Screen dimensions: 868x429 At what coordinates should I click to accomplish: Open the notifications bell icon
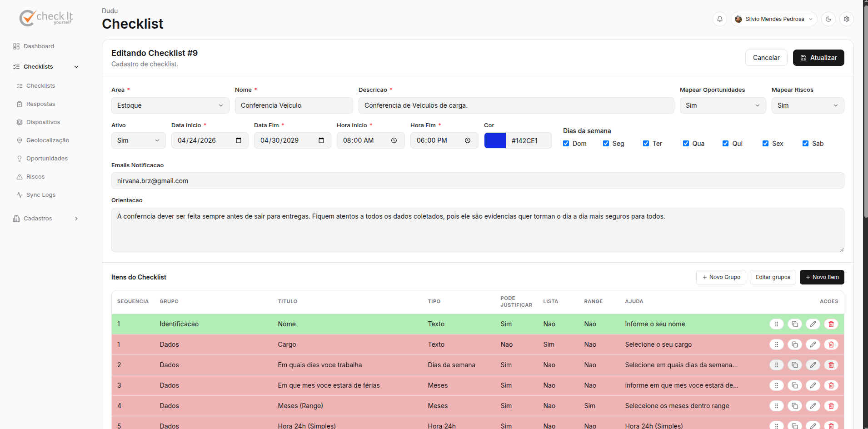click(x=720, y=19)
